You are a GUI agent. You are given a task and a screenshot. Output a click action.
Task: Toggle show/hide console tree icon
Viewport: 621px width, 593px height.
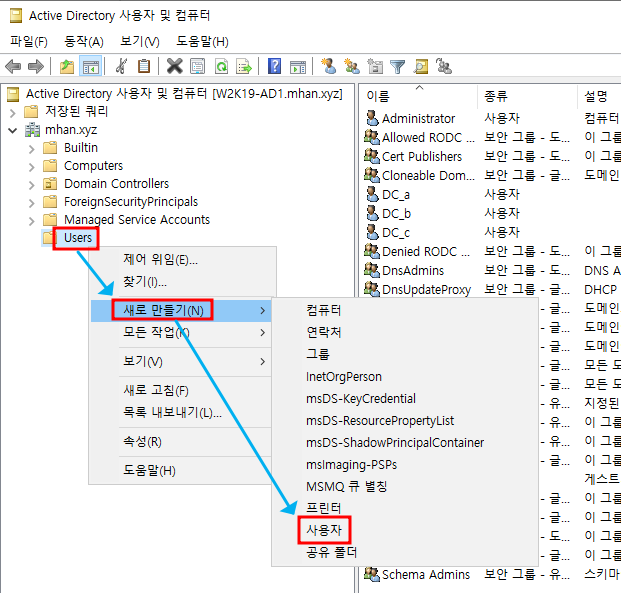tap(91, 66)
